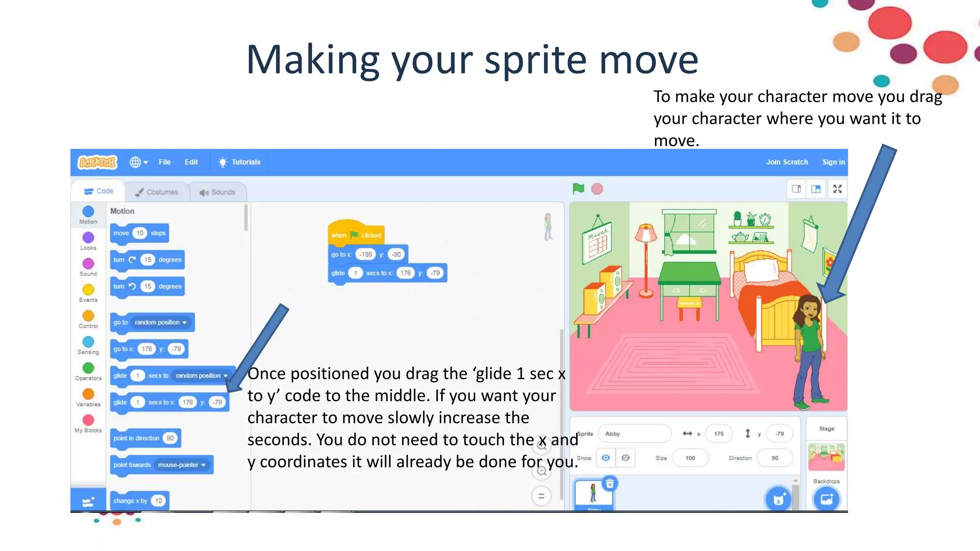The height and width of the screenshot is (551, 980).
Task: Click the move 10 steps block
Action: click(139, 233)
